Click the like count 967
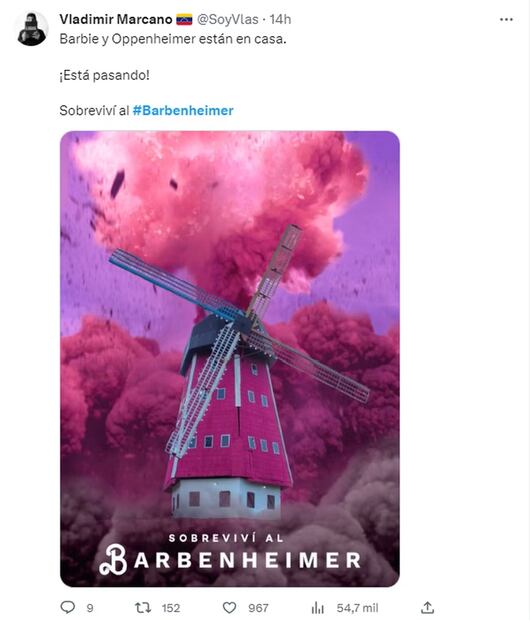 (x=258, y=608)
